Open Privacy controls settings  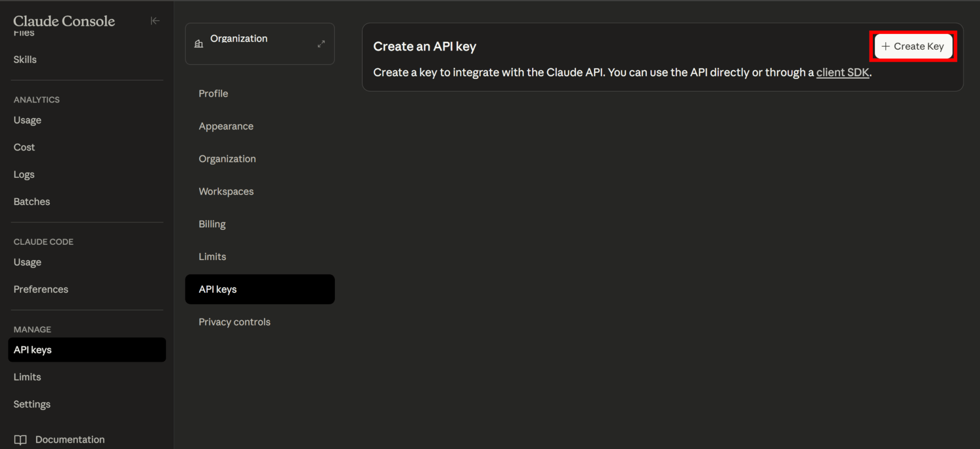pyautogui.click(x=234, y=322)
